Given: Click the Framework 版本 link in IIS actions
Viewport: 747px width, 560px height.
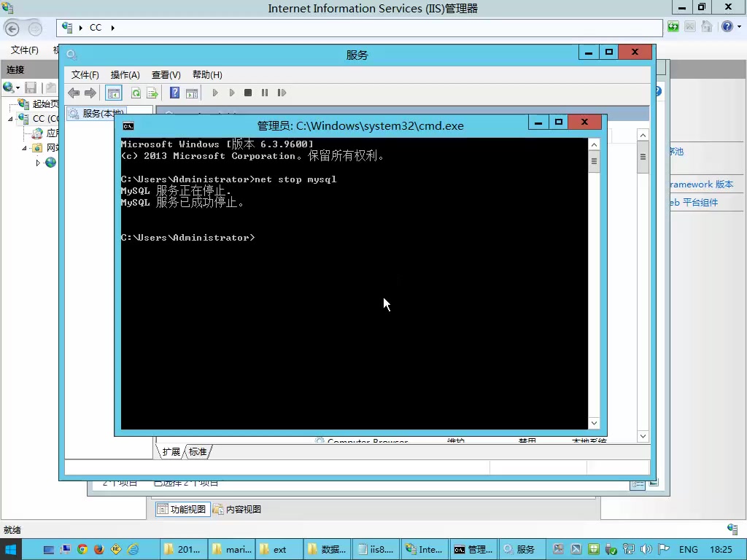Looking at the screenshot, I should click(701, 184).
